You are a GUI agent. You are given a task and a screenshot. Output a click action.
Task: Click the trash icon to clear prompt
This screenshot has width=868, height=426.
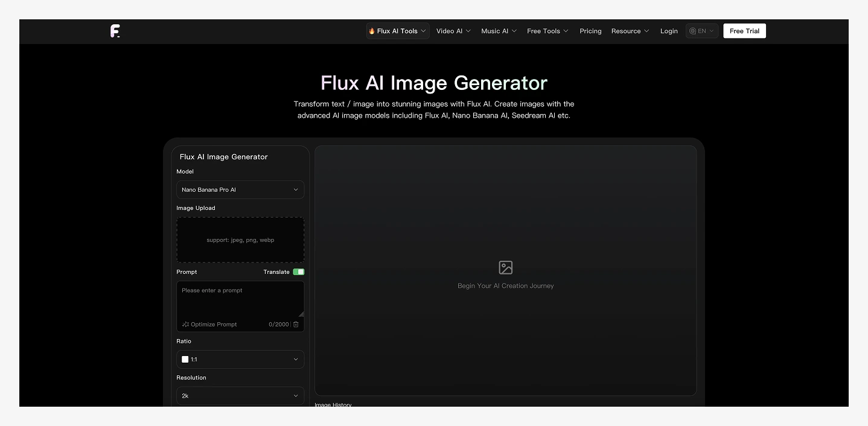[x=296, y=325]
